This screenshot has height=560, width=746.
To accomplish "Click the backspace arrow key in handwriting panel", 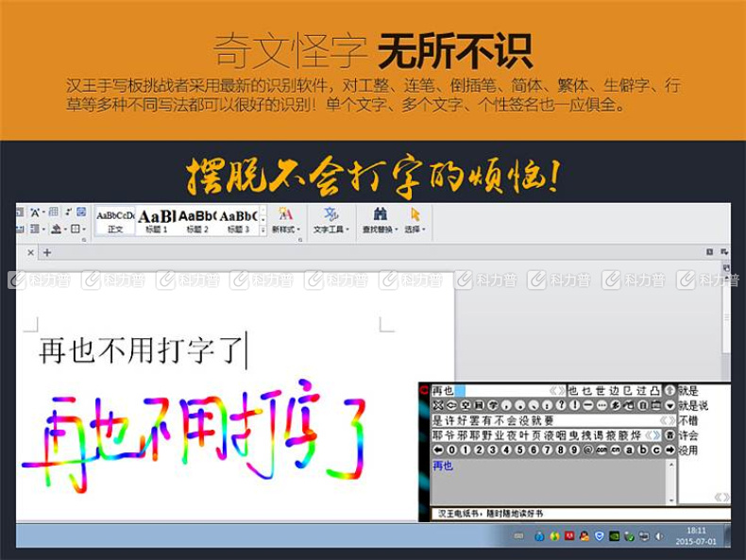I will tap(451, 406).
